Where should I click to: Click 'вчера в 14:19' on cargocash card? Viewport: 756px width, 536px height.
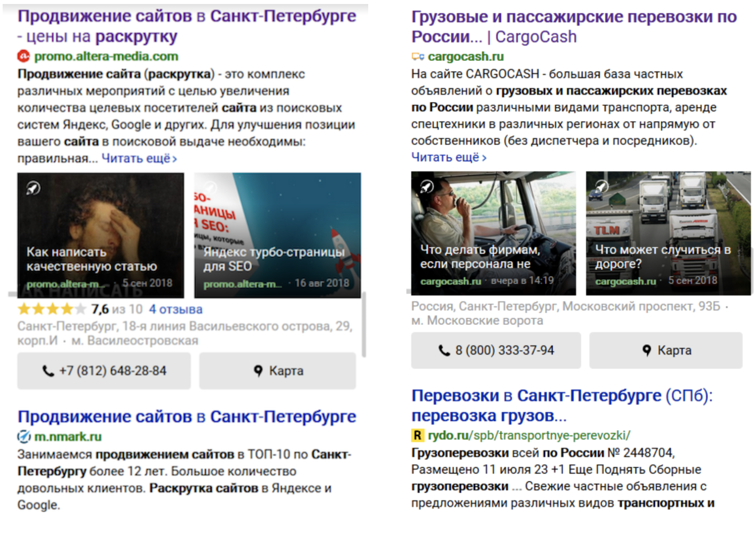522,280
